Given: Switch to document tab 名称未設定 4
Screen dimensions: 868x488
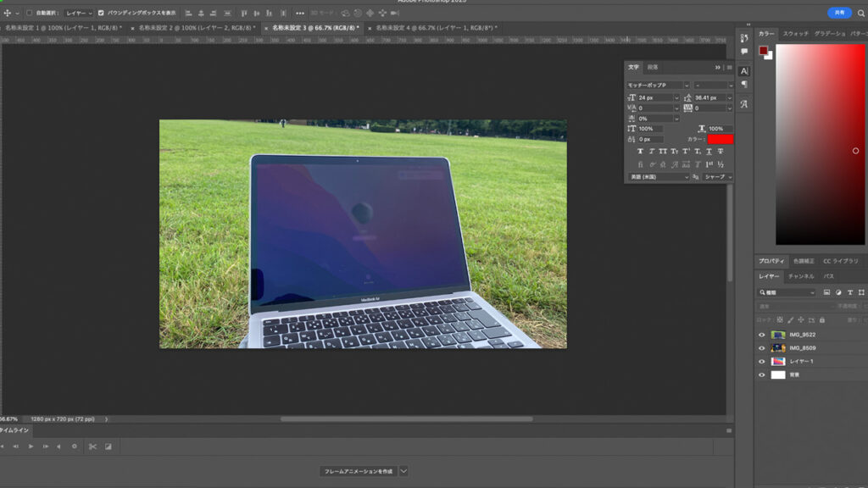Looking at the screenshot, I should [437, 28].
